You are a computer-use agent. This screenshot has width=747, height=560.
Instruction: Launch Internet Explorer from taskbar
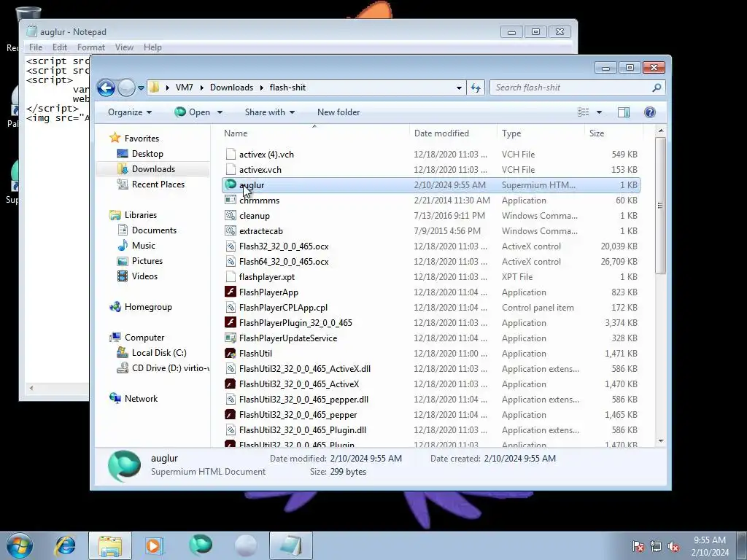(65, 545)
